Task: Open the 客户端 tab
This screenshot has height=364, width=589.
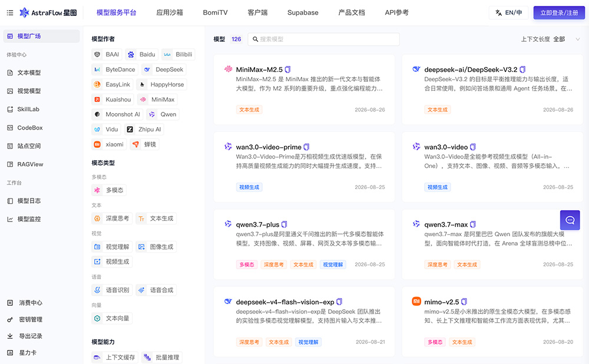Action: tap(257, 12)
